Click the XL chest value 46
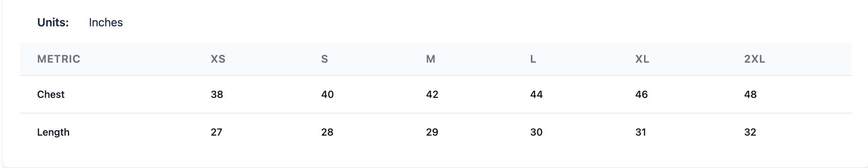This screenshot has width=868, height=168. coord(641,94)
